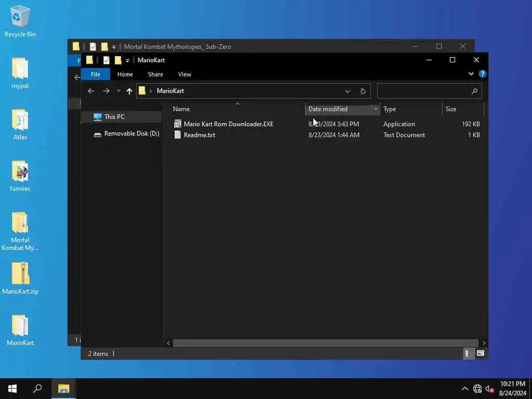
Task: Open Date modified filter dropdown arrow
Action: [x=375, y=109]
